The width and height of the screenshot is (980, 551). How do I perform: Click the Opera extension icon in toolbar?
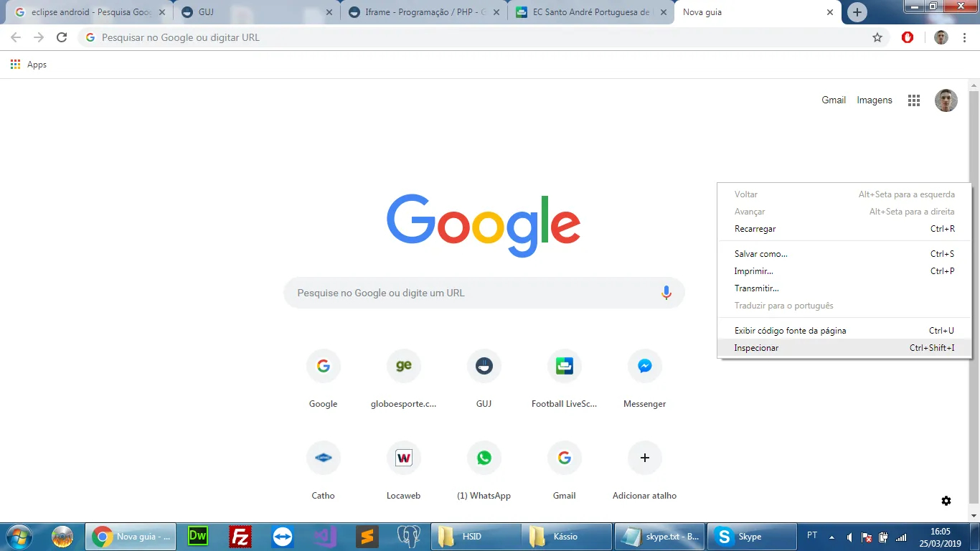coord(908,37)
